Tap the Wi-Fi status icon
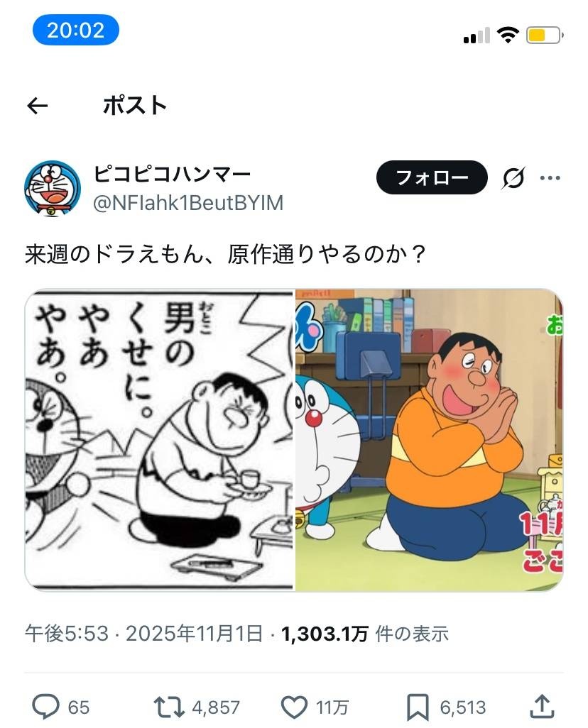This screenshot has width=588, height=728. click(508, 35)
